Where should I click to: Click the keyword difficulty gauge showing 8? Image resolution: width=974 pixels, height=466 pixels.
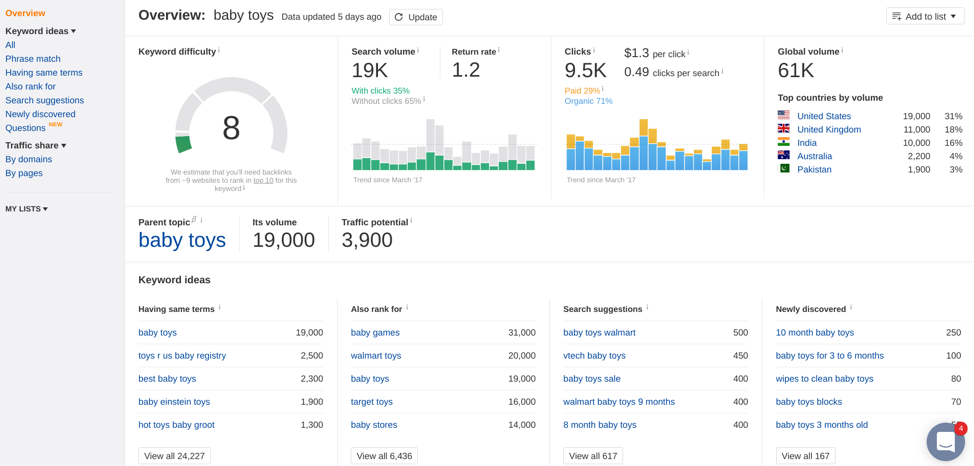pyautogui.click(x=231, y=125)
